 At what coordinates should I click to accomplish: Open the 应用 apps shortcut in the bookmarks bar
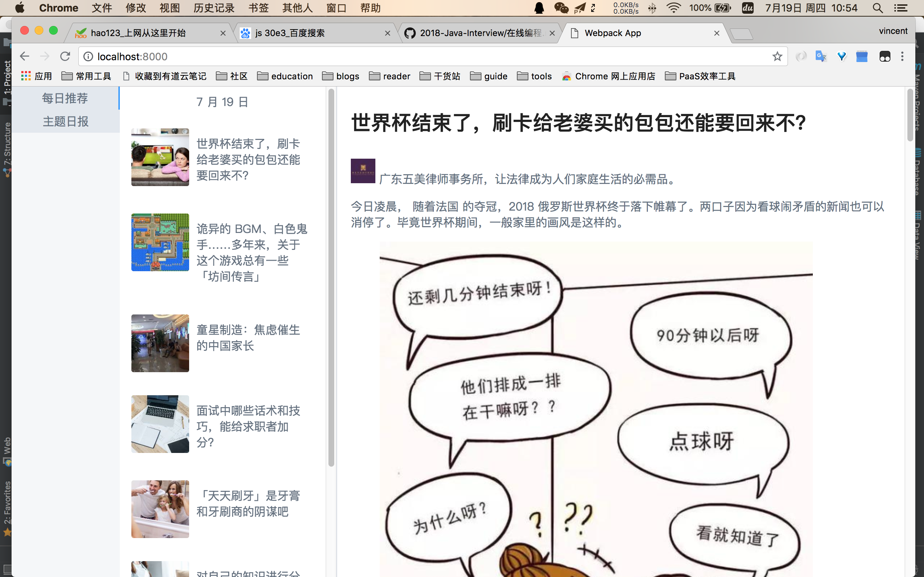click(x=36, y=76)
